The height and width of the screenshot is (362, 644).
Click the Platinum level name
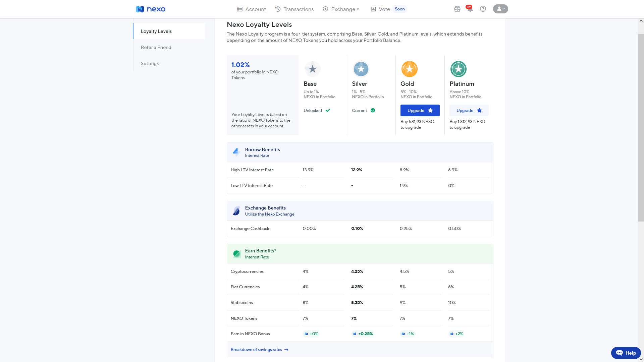tap(462, 84)
